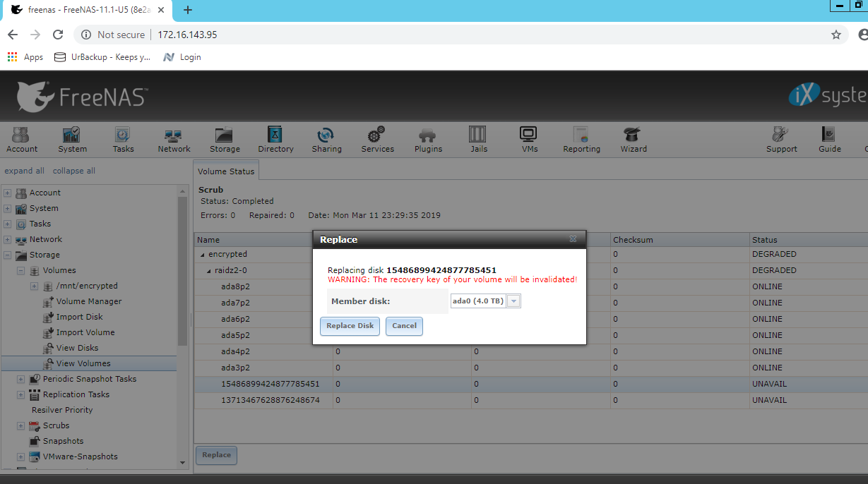Cancel the Replace dialog
The height and width of the screenshot is (484, 868).
point(404,326)
